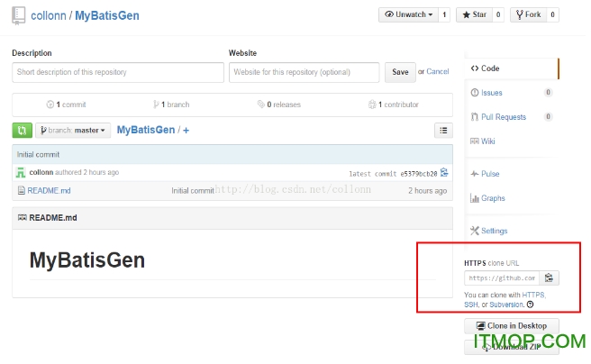Image resolution: width=591 pixels, height=364 pixels.
Task: Open the branch: master dropdown
Action: click(x=73, y=131)
